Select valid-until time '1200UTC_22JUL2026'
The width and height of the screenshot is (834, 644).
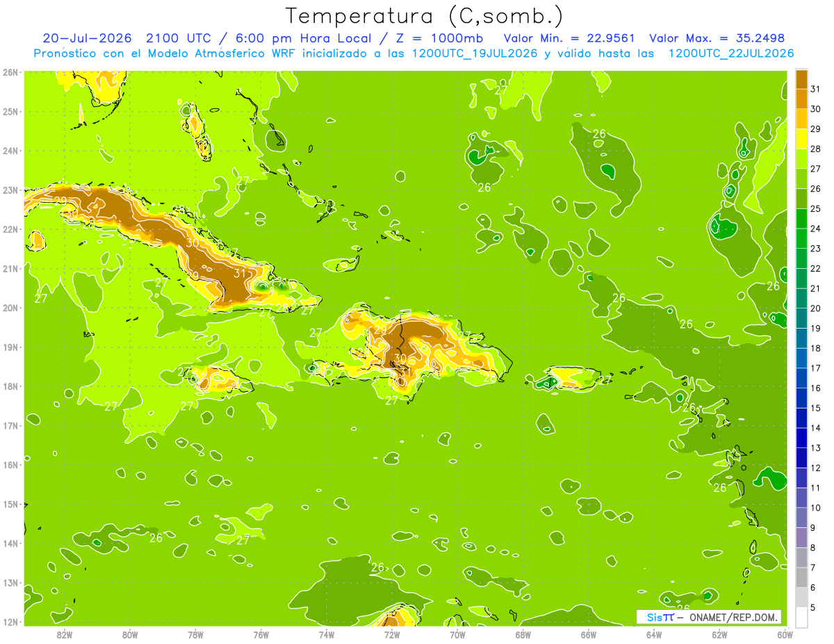click(731, 53)
